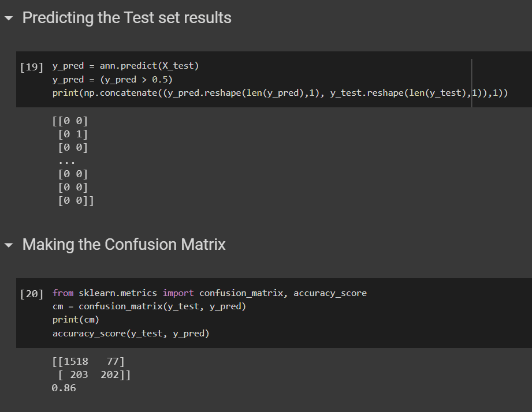The image size is (532, 412).
Task: Collapse the "Making the Confusion Matrix" section
Action: 8,245
